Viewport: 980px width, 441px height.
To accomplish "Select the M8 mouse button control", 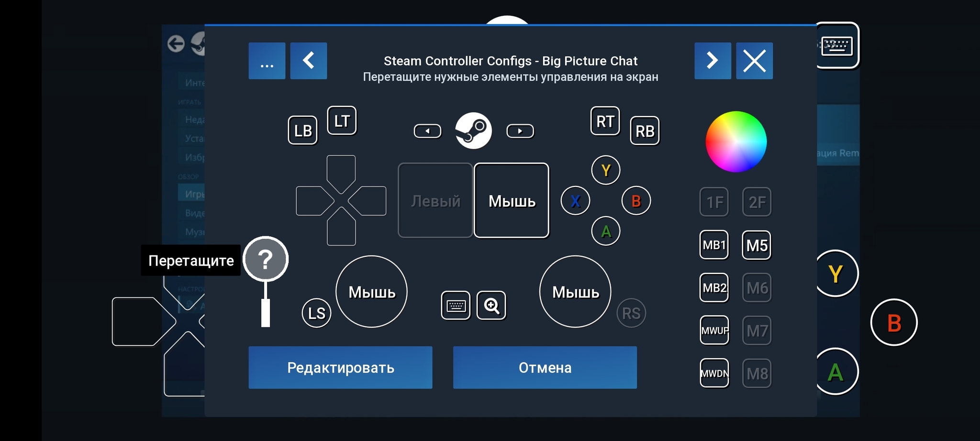I will (x=757, y=373).
